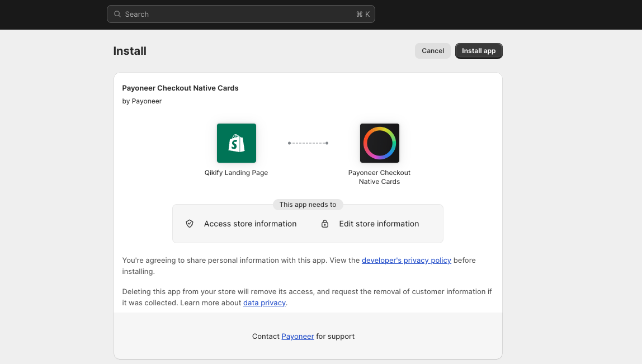The image size is (642, 364).
Task: Cancel the app installation
Action: click(x=433, y=51)
